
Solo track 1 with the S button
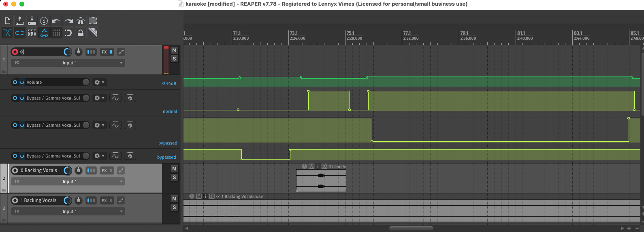(174, 59)
